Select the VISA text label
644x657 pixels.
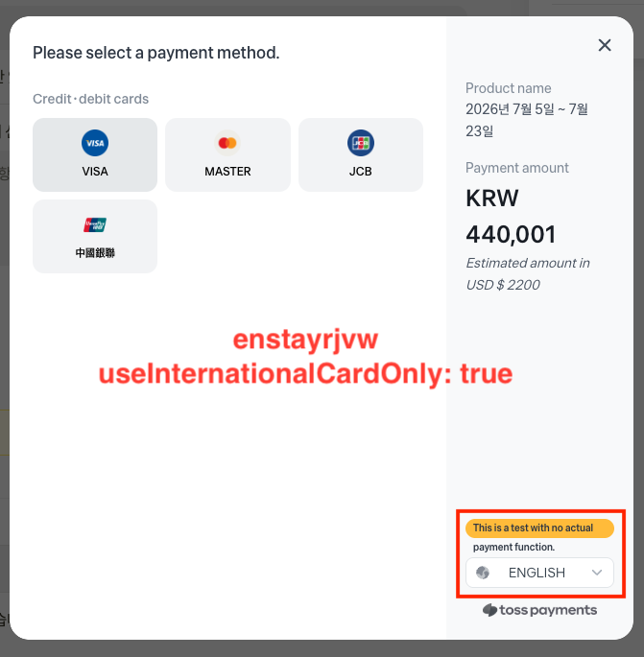point(95,172)
